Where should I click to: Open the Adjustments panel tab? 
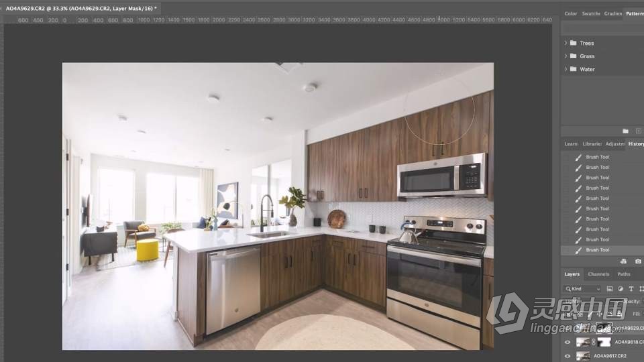615,144
